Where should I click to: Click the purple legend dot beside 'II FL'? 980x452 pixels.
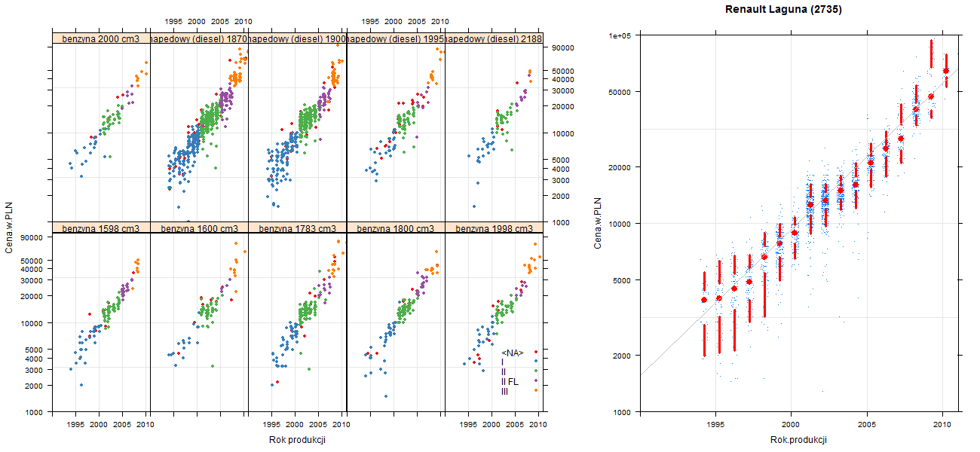pos(536,380)
